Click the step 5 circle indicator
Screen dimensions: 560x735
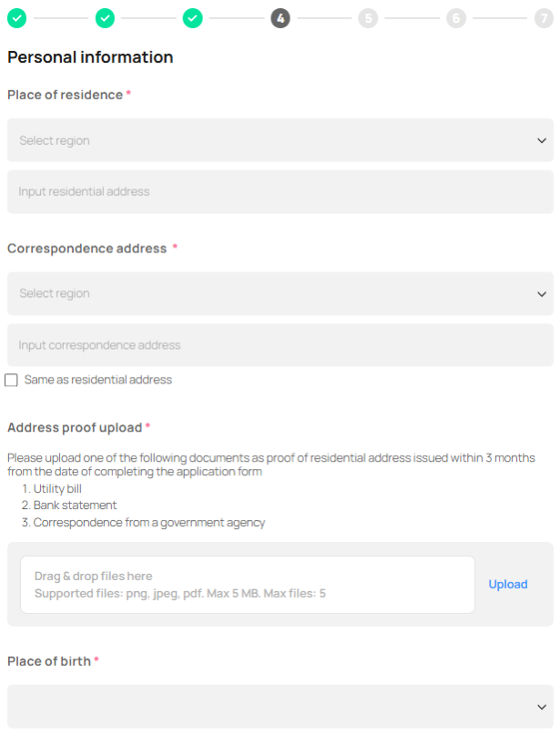[x=367, y=18]
